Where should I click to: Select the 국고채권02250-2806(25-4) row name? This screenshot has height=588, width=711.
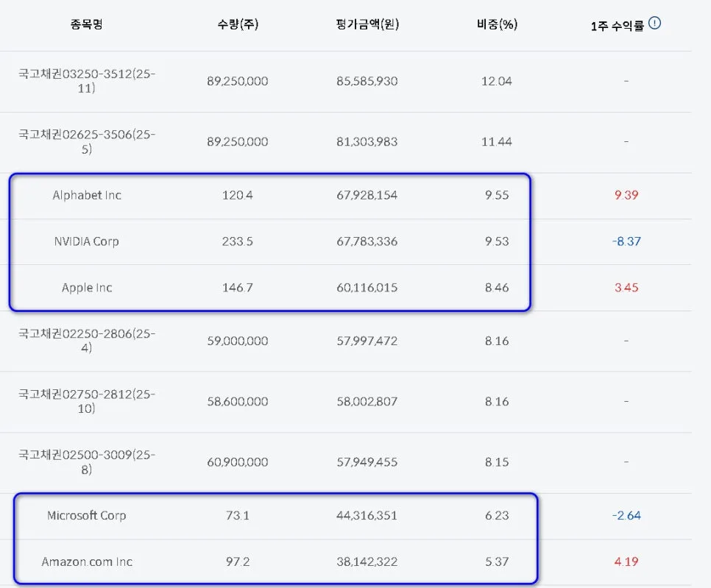click(x=87, y=341)
